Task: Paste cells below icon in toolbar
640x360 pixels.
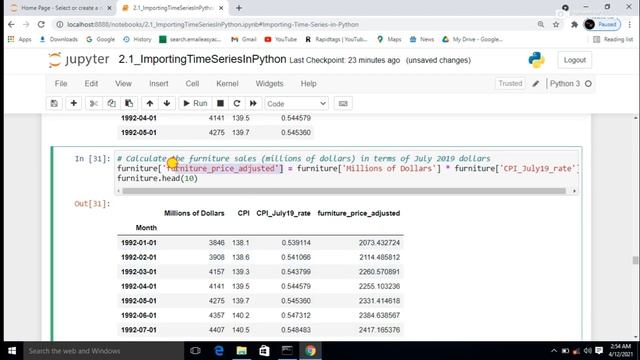Action: [129, 103]
